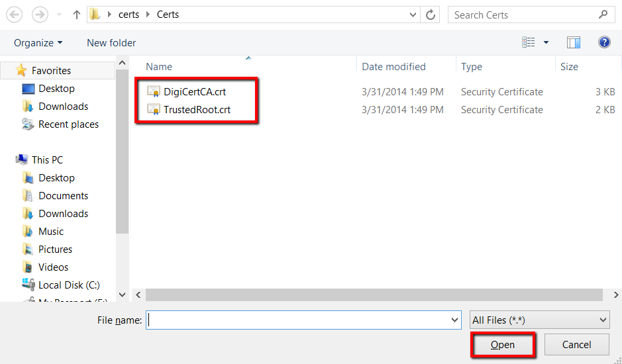Open the address bar previous locations dropdown

click(x=413, y=15)
